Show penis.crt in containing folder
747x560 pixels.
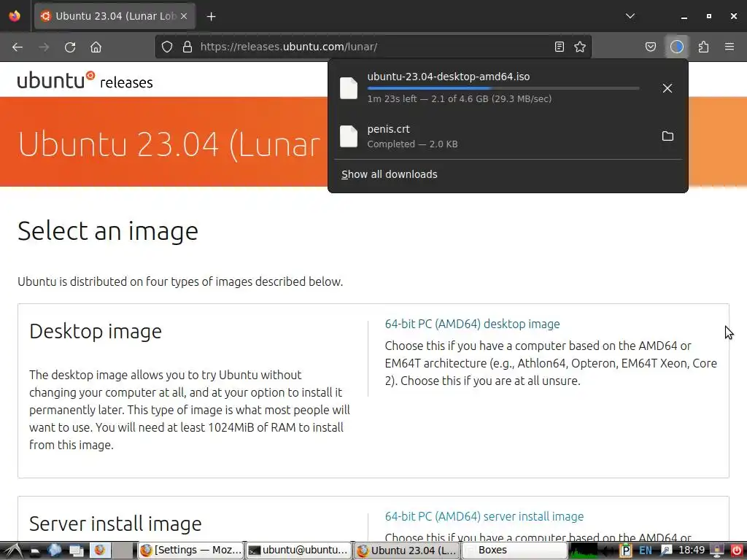coord(667,136)
